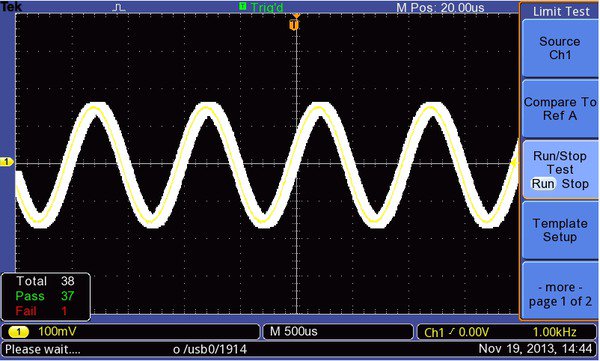Click the M Pos: 20.00us readout

(440, 7)
